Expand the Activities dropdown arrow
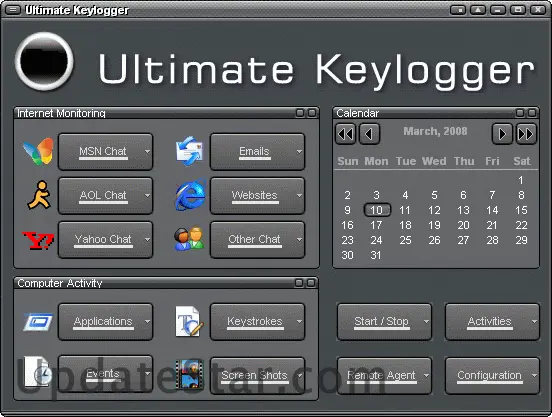This screenshot has height=417, width=552. (534, 322)
